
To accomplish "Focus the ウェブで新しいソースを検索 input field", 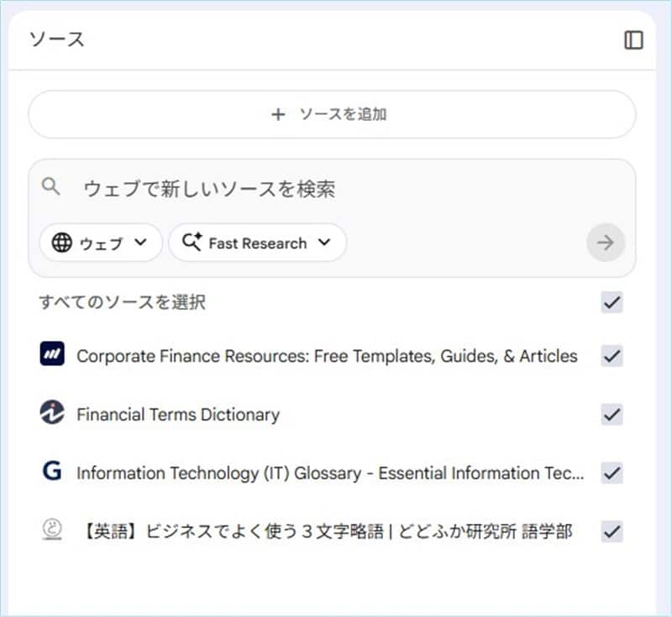I will [336, 189].
